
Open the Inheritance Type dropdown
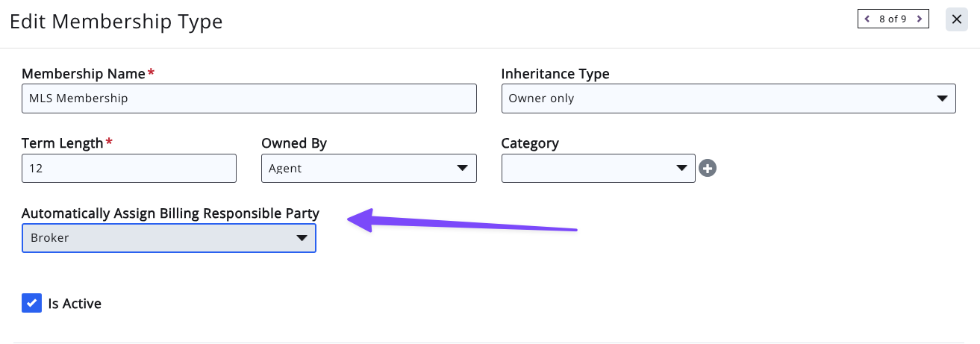(x=728, y=98)
